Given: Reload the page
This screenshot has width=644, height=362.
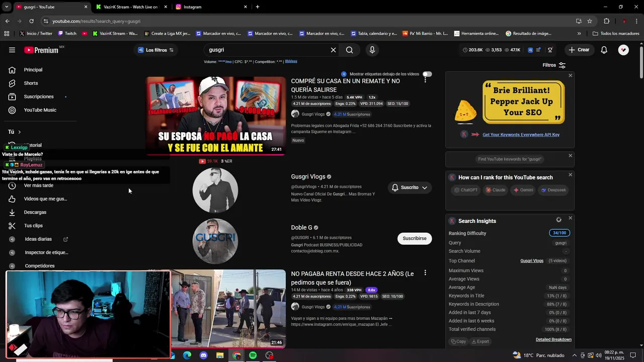Looking at the screenshot, I should tap(31, 21).
